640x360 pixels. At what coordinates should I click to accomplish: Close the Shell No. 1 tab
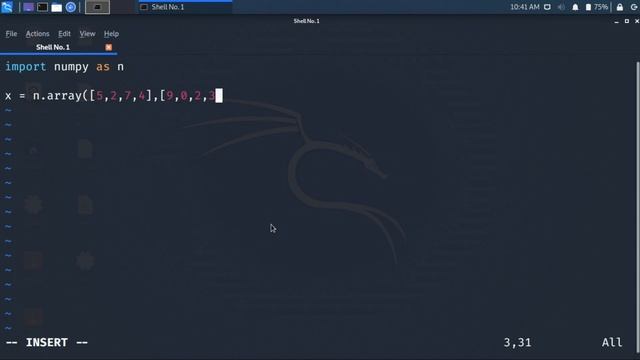coord(109,47)
